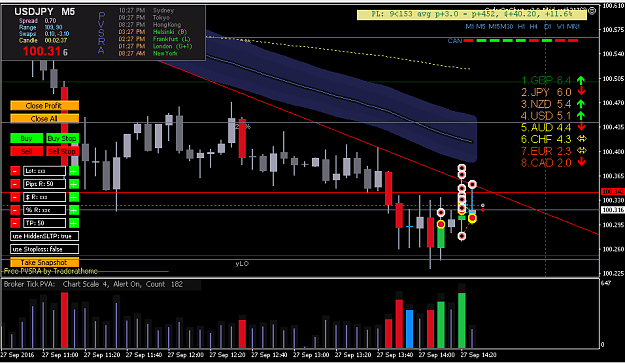Click the Pips R: 50 field
The image size is (625, 363).
tap(44, 184)
